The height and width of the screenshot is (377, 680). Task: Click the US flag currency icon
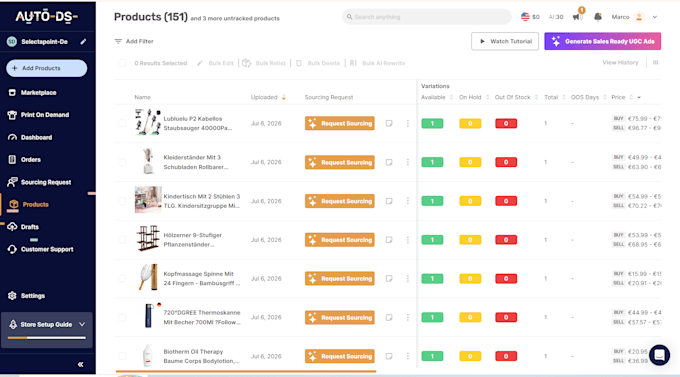click(525, 16)
